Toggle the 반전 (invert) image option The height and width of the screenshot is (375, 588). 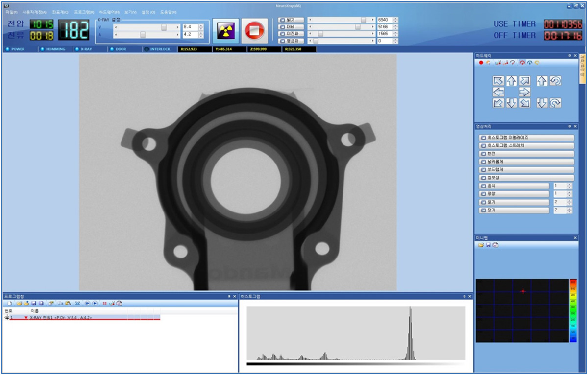[x=526, y=154]
